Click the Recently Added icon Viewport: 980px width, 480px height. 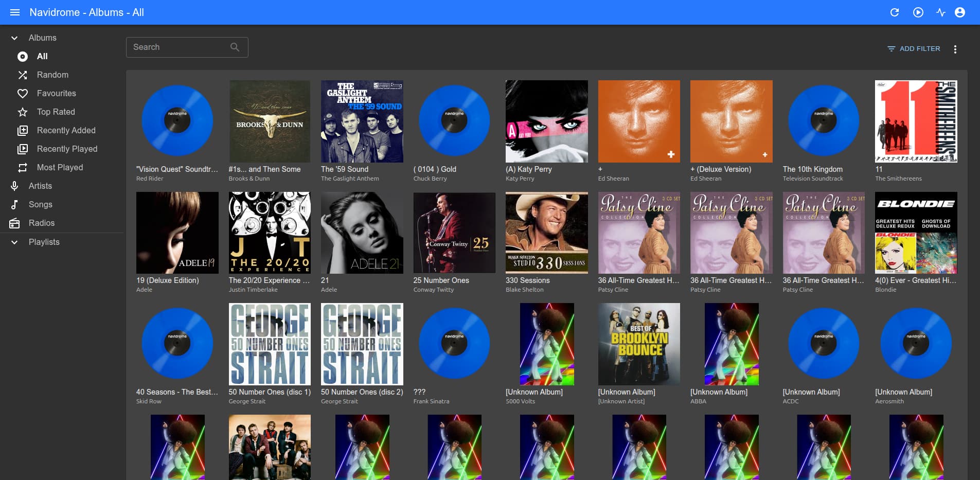point(23,131)
